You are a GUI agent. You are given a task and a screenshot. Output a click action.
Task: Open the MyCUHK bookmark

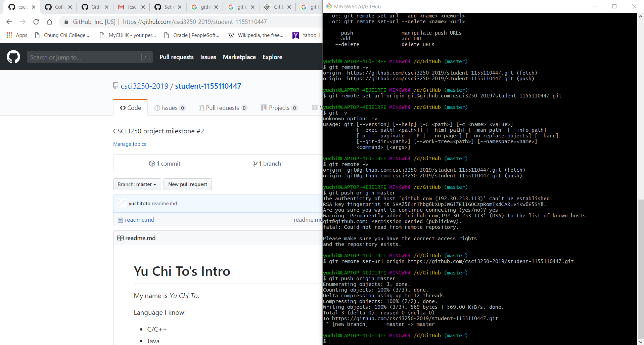(x=128, y=35)
